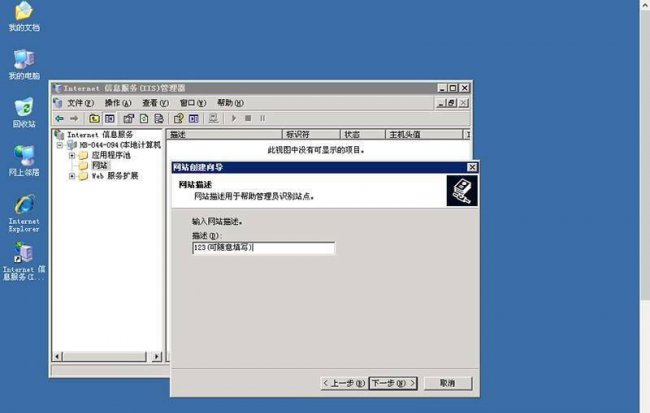The height and width of the screenshot is (413, 650).
Task: Toggle the Show/Hide console tree icon
Action: pos(109,119)
